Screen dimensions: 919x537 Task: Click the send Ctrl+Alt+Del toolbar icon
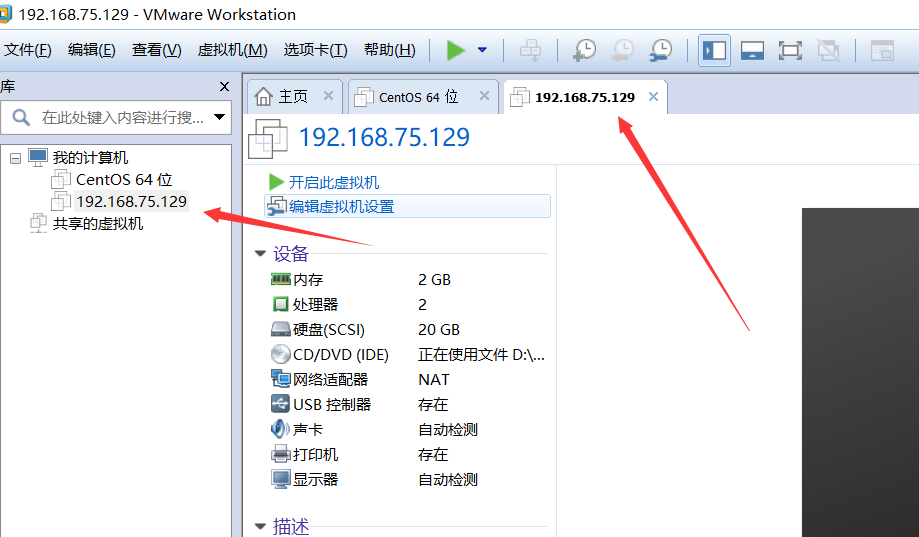point(530,50)
